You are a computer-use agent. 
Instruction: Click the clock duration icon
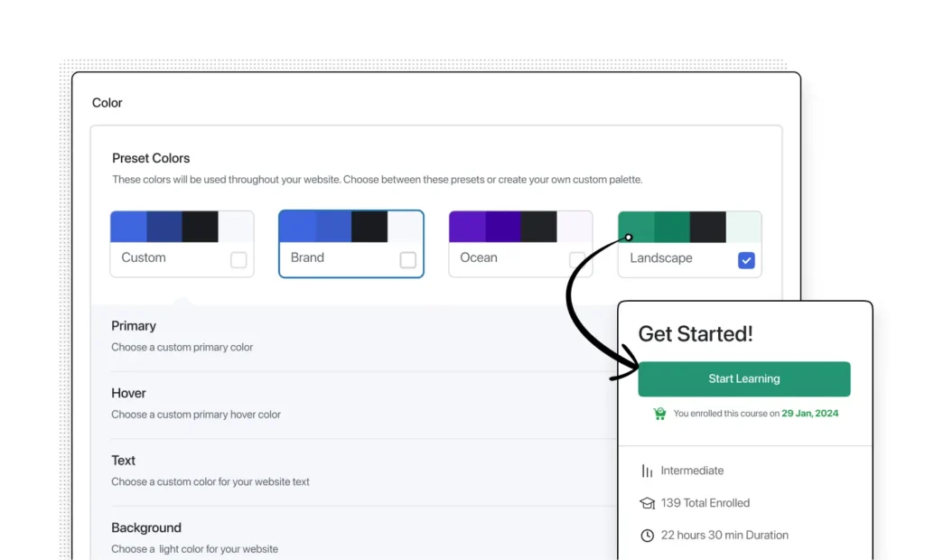click(x=647, y=536)
